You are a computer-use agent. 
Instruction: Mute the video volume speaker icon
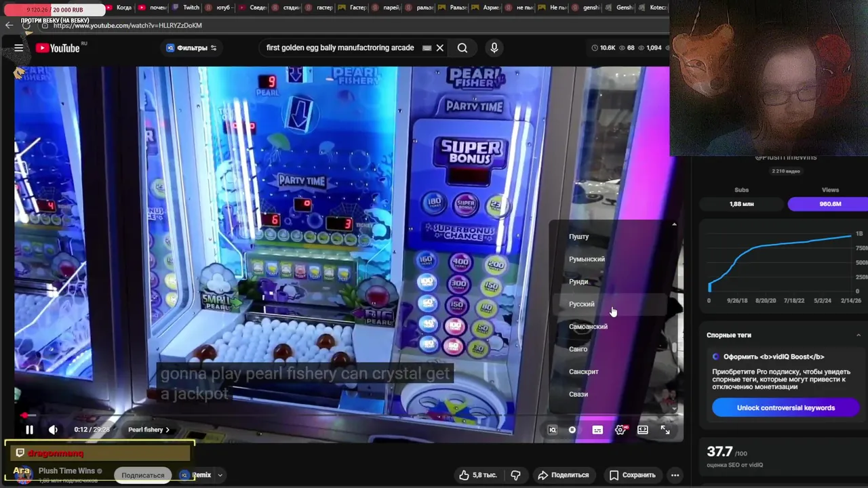click(x=53, y=430)
